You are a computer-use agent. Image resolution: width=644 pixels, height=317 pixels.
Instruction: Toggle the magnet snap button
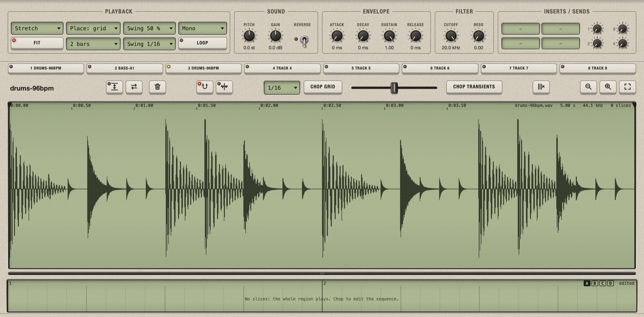[x=204, y=87]
